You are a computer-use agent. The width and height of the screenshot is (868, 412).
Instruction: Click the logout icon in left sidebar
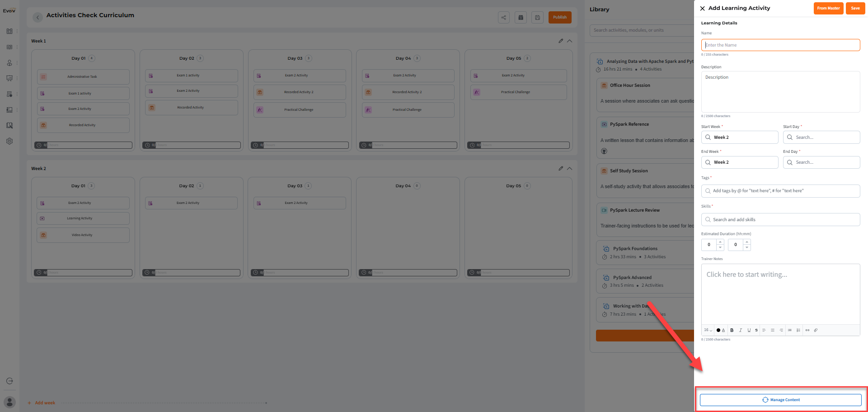tap(9, 381)
